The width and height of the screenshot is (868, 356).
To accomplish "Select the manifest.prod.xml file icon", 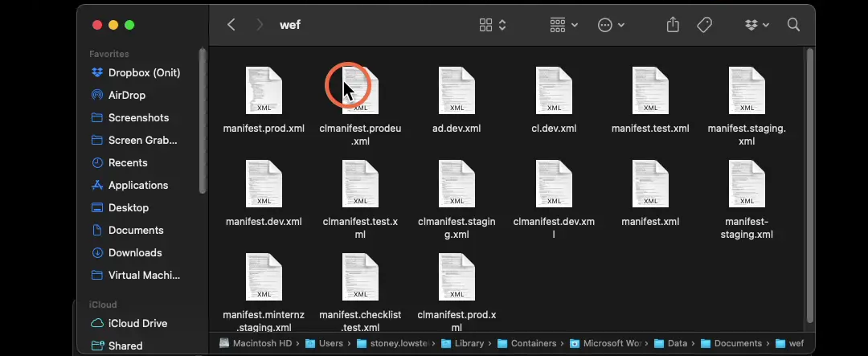I will 264,90.
